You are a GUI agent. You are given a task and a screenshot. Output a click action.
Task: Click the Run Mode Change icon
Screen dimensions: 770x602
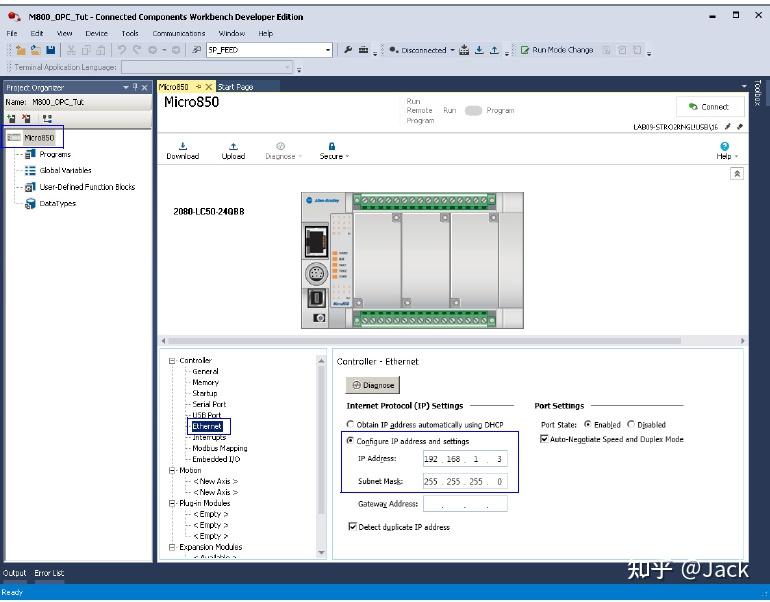(525, 50)
